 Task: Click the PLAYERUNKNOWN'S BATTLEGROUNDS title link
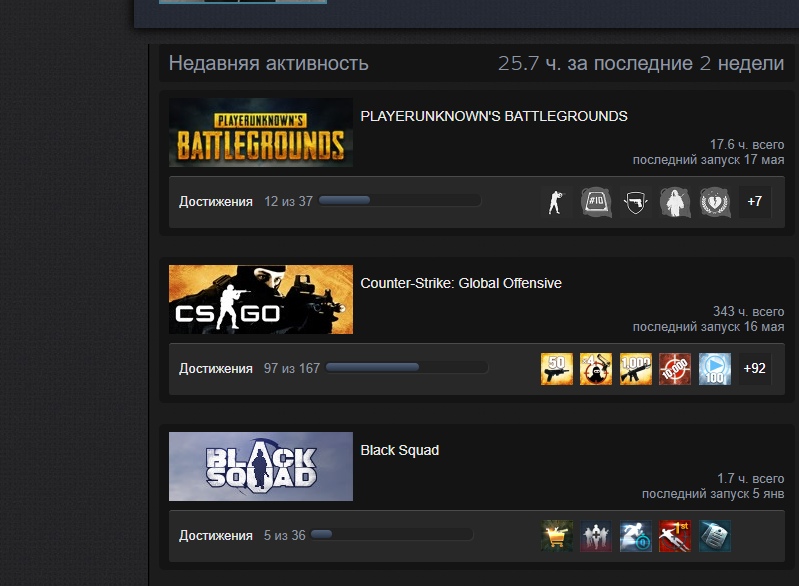click(x=494, y=116)
